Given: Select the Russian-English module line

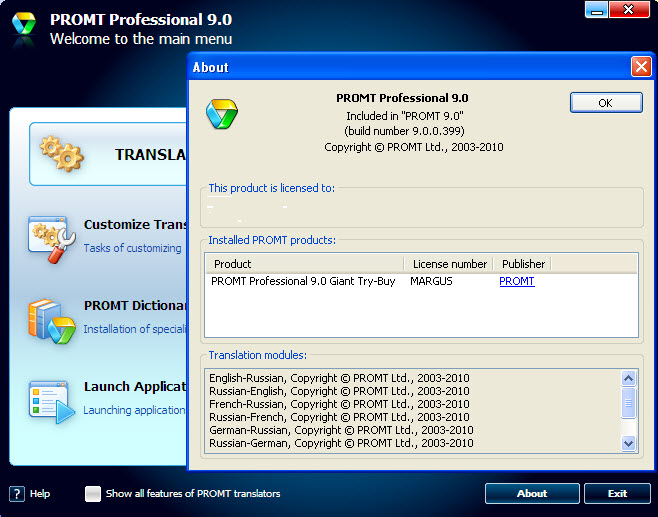Looking at the screenshot, I should pyautogui.click(x=339, y=391).
